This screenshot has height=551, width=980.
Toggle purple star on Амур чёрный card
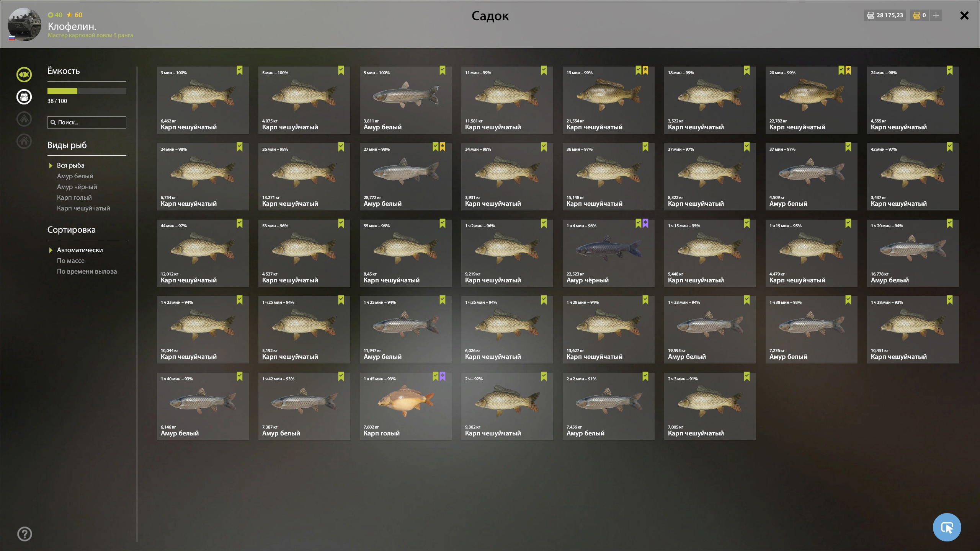click(645, 223)
